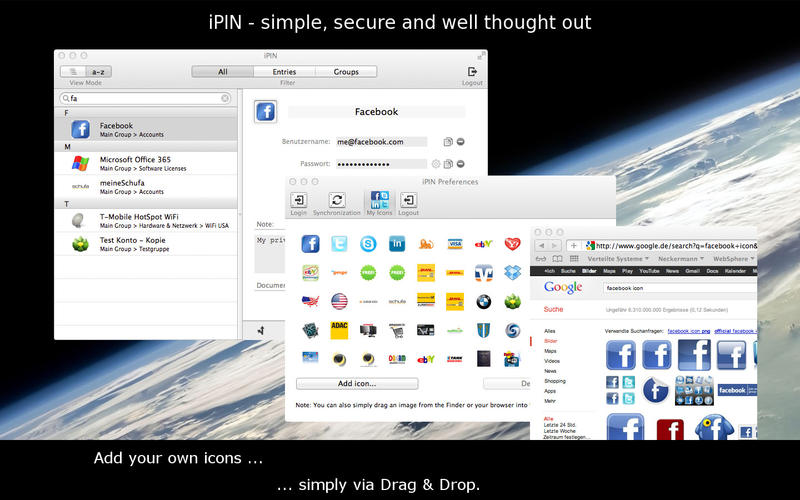Switch view mode to a-z
This screenshot has height=500, width=800.
tap(98, 72)
